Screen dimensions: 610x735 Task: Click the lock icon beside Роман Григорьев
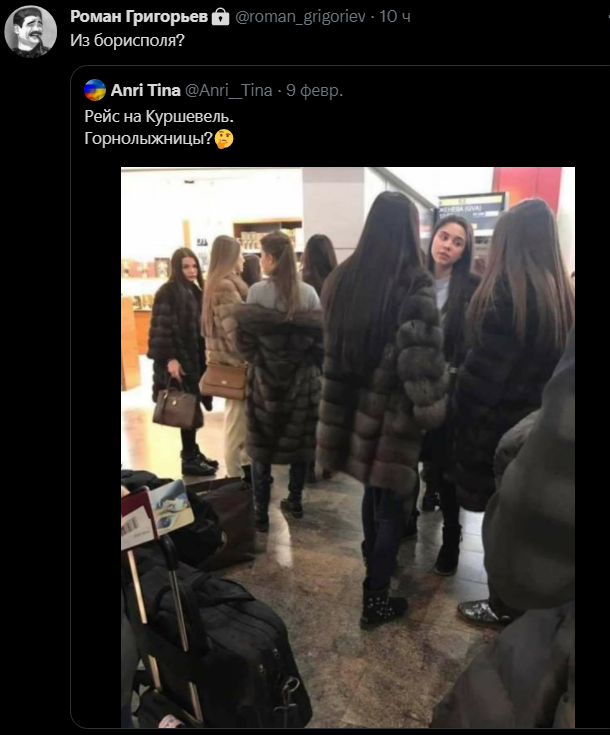point(220,17)
